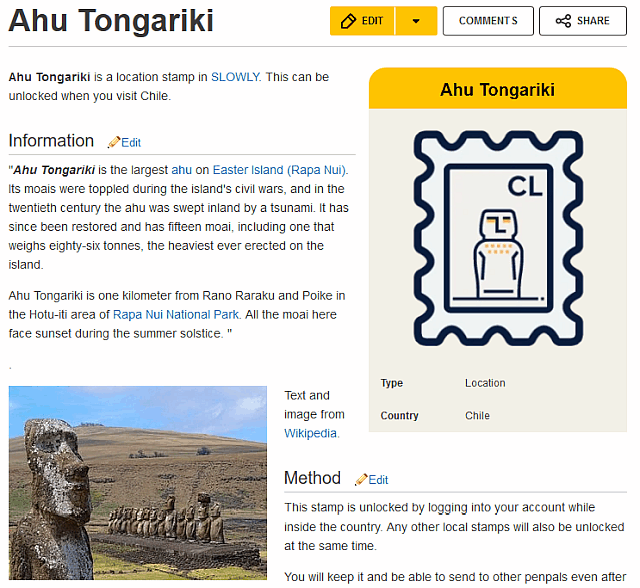Click the Location type value in the infobox
The height and width of the screenshot is (588, 640).
[x=485, y=383]
